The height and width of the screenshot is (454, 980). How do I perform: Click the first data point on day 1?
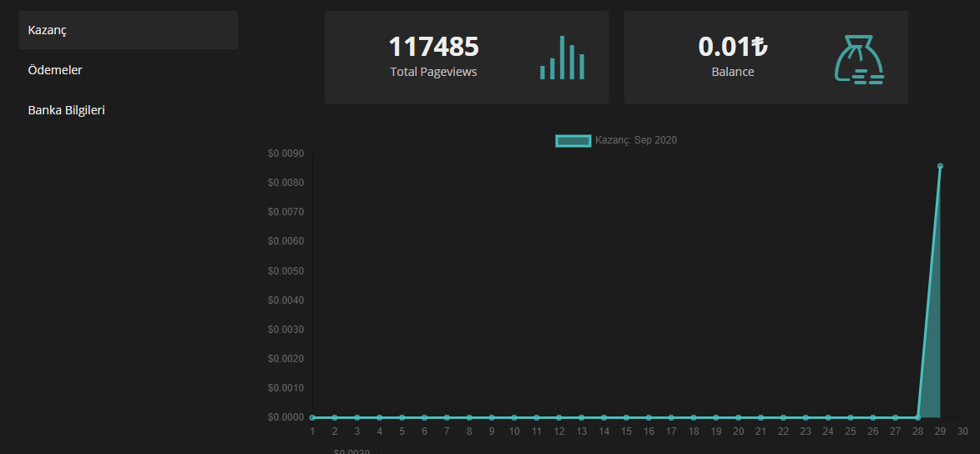point(312,417)
